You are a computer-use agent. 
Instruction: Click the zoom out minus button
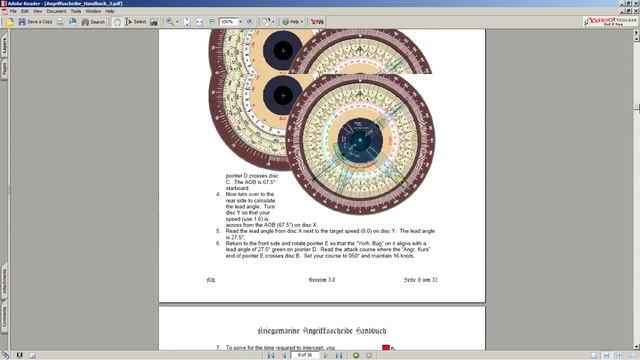coord(212,22)
